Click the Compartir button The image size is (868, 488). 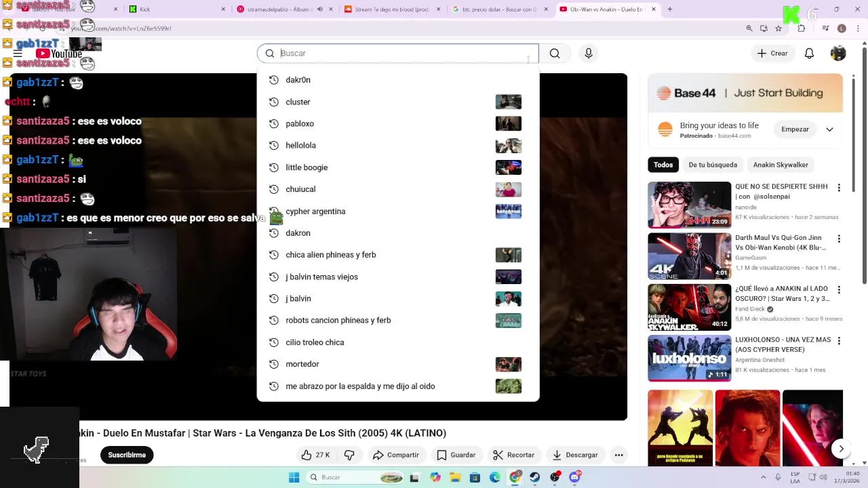coord(396,455)
